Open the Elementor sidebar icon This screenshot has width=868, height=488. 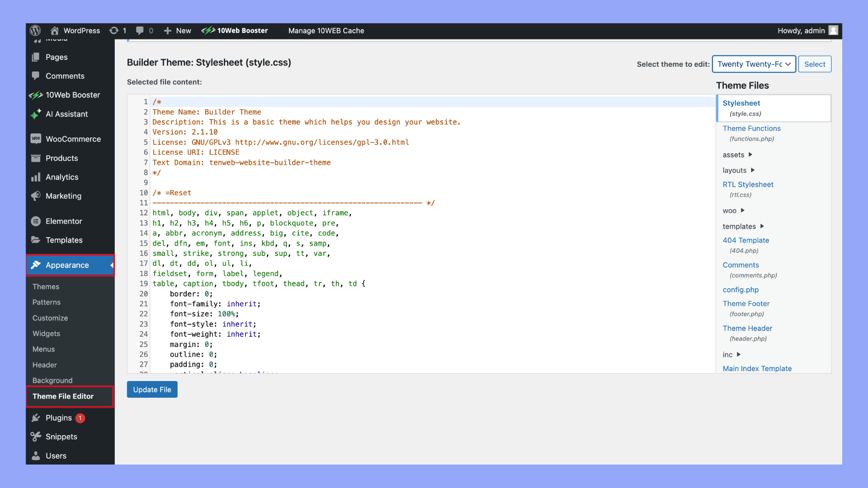coord(36,221)
